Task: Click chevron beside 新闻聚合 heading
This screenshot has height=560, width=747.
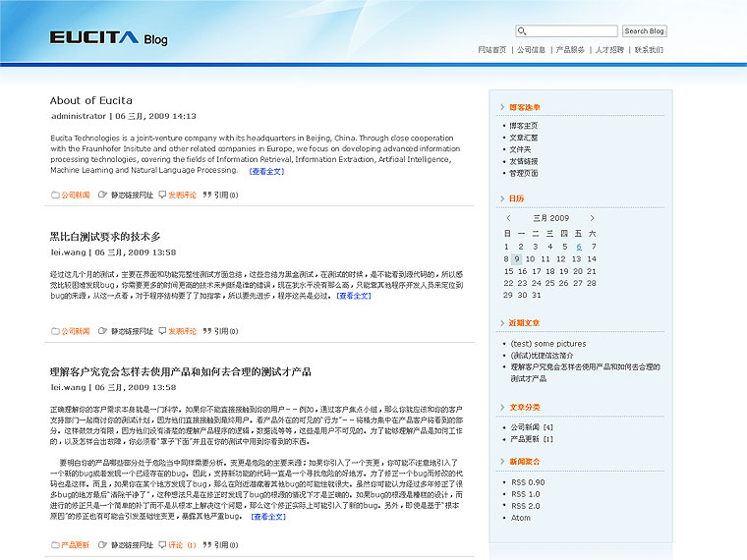Action: pyautogui.click(x=502, y=462)
